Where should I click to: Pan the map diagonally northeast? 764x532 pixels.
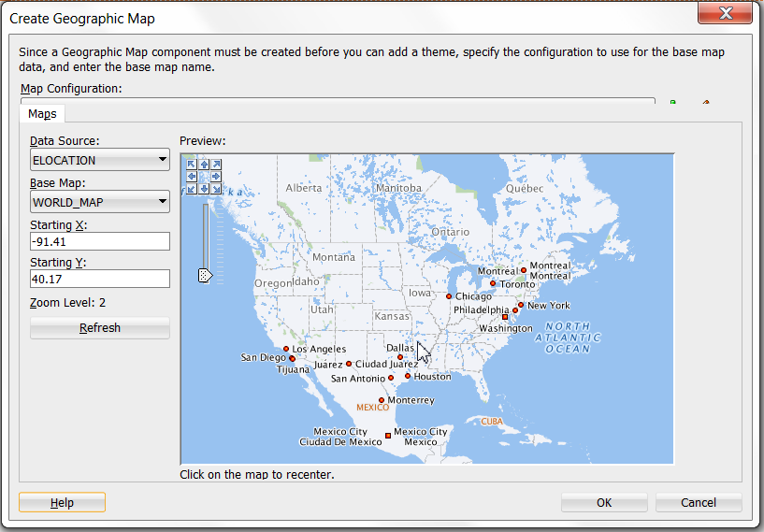pyautogui.click(x=216, y=165)
